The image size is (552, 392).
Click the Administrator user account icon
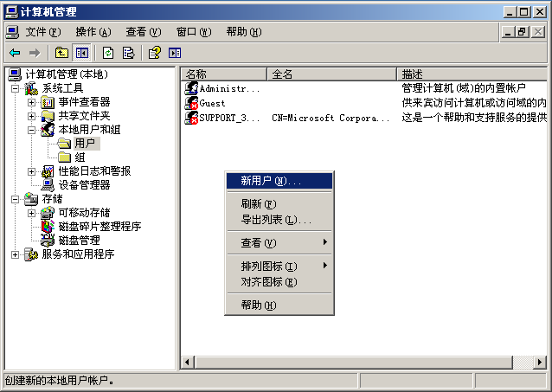pos(191,88)
